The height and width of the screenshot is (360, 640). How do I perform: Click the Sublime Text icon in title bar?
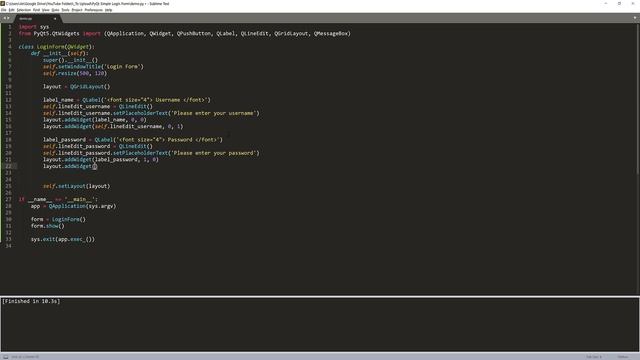(2, 4)
